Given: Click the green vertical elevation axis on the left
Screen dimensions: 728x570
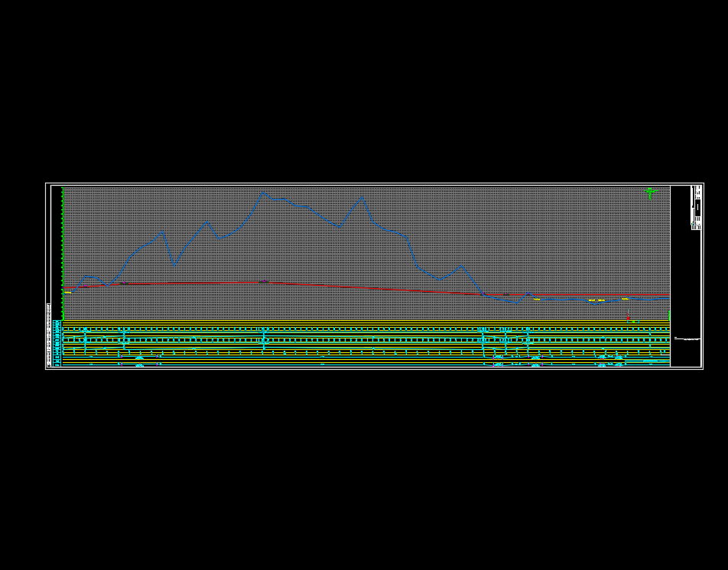Looking at the screenshot, I should (63, 252).
